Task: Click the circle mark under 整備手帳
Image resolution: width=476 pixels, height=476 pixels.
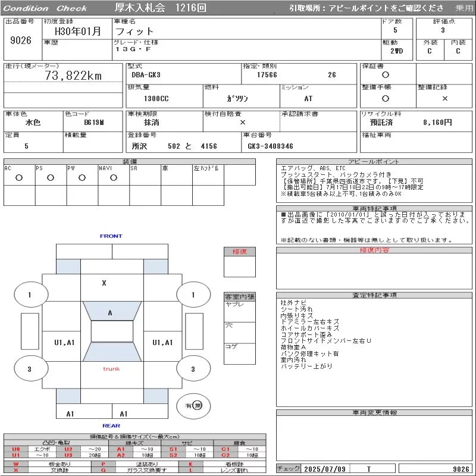Action: 385,98
